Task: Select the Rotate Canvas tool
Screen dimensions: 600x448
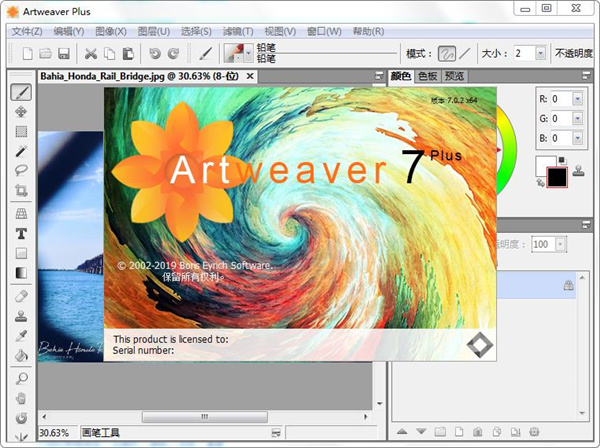Action: (21, 418)
